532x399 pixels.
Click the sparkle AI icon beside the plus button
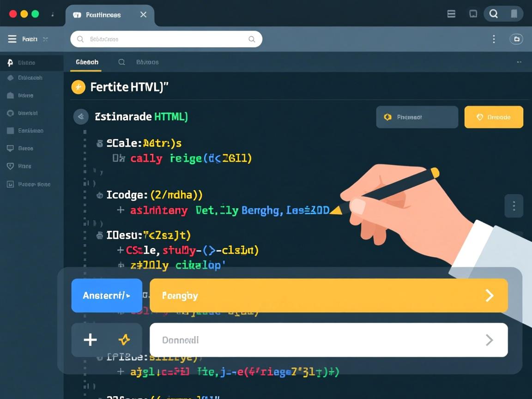click(x=124, y=340)
